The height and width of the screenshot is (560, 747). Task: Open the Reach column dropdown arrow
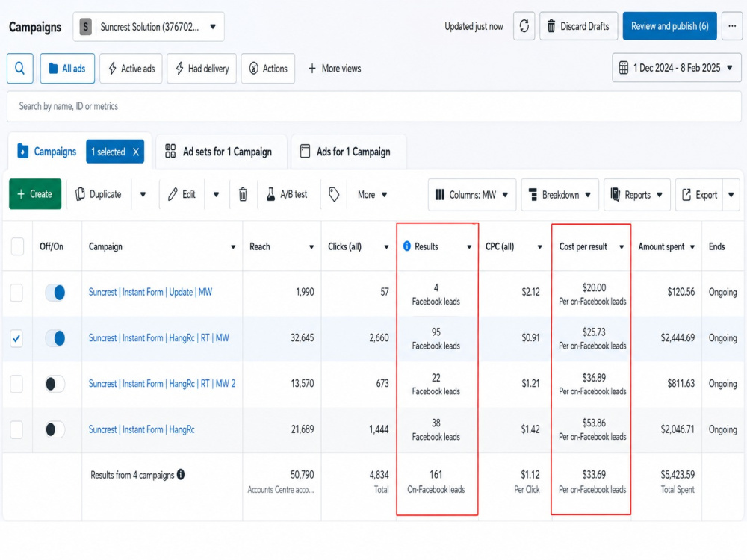click(x=311, y=246)
